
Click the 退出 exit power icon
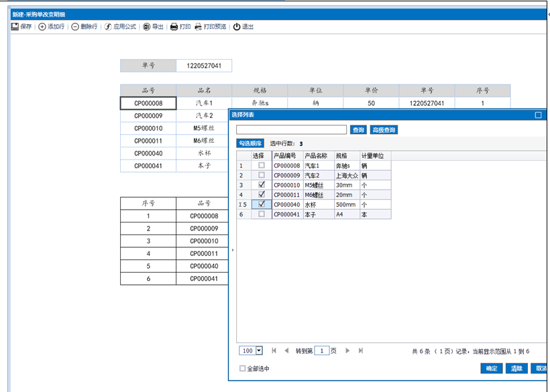[x=237, y=27]
